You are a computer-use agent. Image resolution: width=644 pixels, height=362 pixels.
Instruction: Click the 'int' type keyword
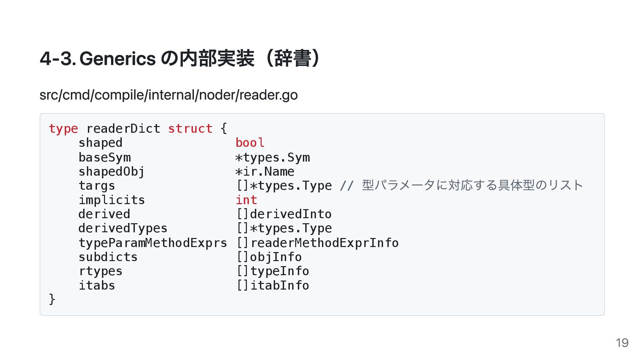(x=247, y=200)
